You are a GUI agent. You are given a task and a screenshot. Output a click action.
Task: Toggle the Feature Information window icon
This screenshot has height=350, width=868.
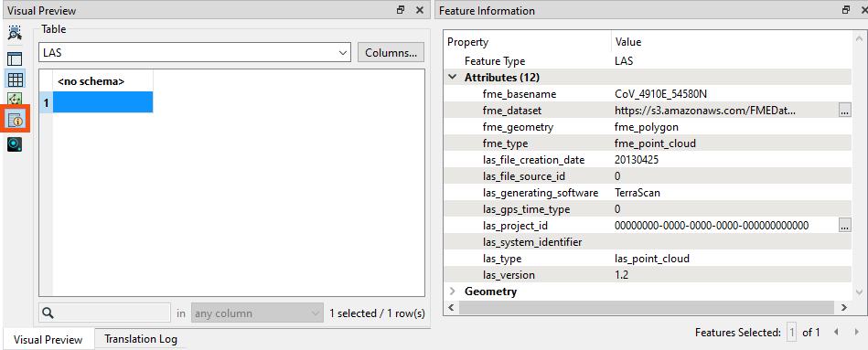15,119
